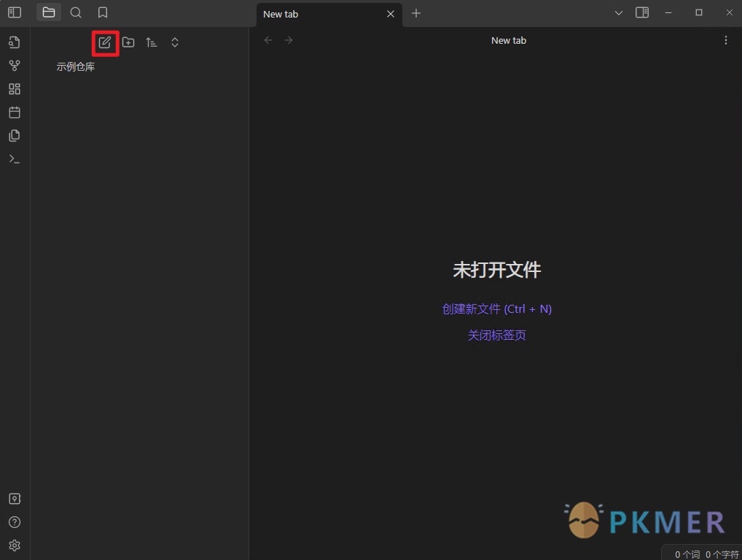
Task: Toggle expand or collapse all folders
Action: 175,42
